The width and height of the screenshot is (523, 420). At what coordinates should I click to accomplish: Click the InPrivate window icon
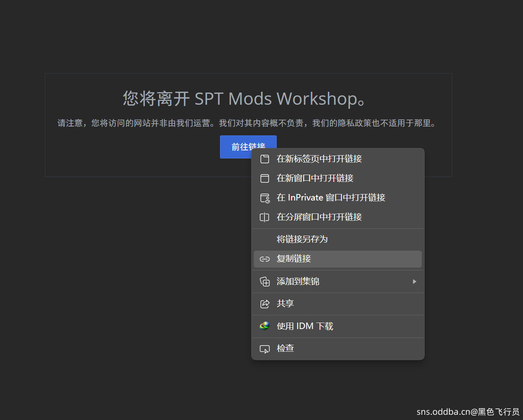265,198
